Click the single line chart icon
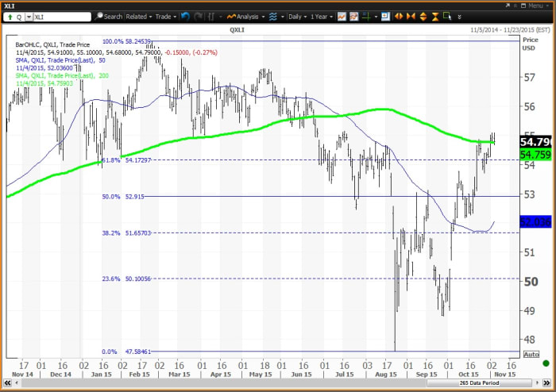556x392 pixels. [x=342, y=17]
